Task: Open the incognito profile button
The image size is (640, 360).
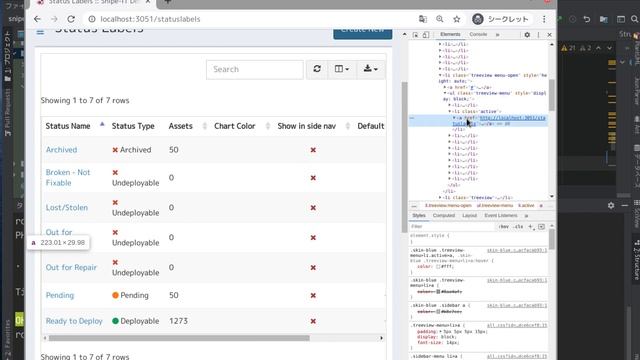Action: pyautogui.click(x=501, y=19)
